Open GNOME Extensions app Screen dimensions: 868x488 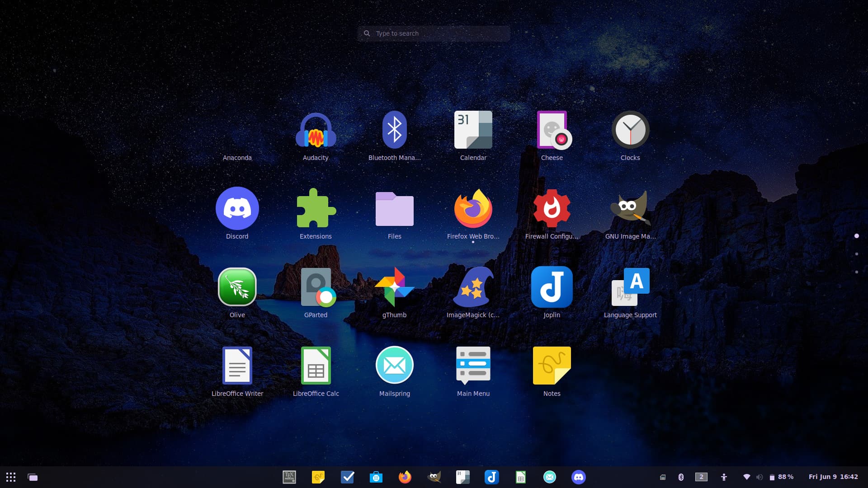[x=316, y=209]
